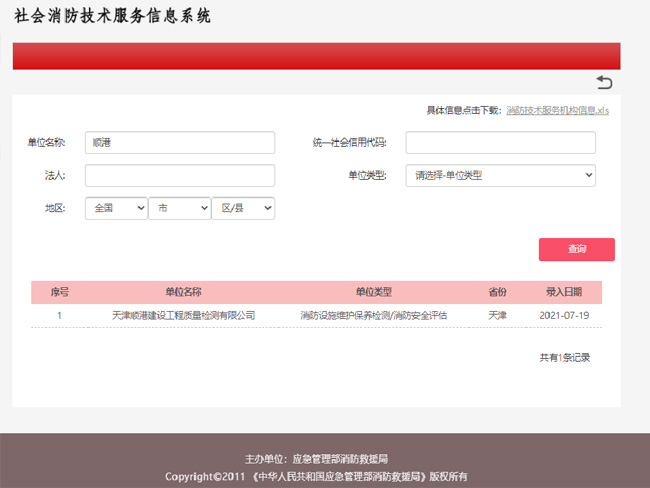Click the 社会消防技术服务信息系统 page title
650x488 pixels.
113,17
